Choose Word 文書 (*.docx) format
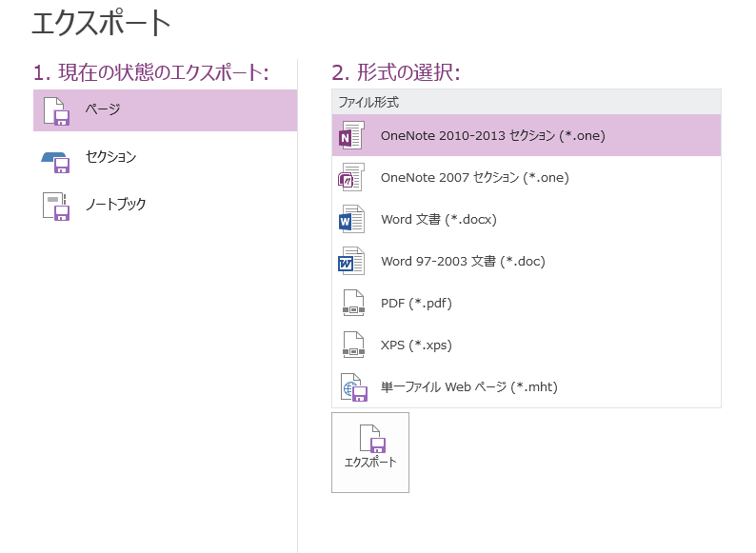The height and width of the screenshot is (553, 756). (527, 219)
